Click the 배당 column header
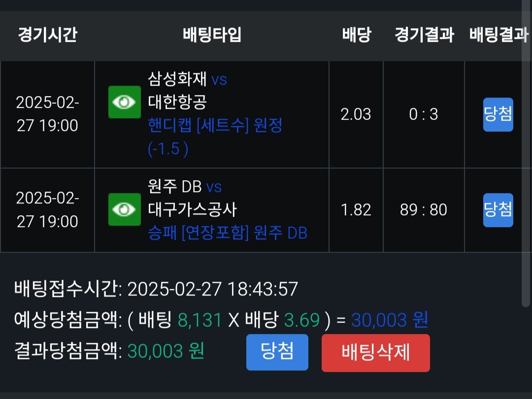Screen dimensions: 532x399 (356, 35)
